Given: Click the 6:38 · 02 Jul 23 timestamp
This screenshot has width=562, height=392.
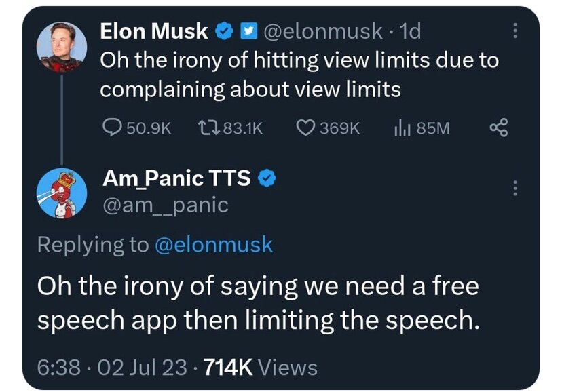Looking at the screenshot, I should click(x=113, y=367).
